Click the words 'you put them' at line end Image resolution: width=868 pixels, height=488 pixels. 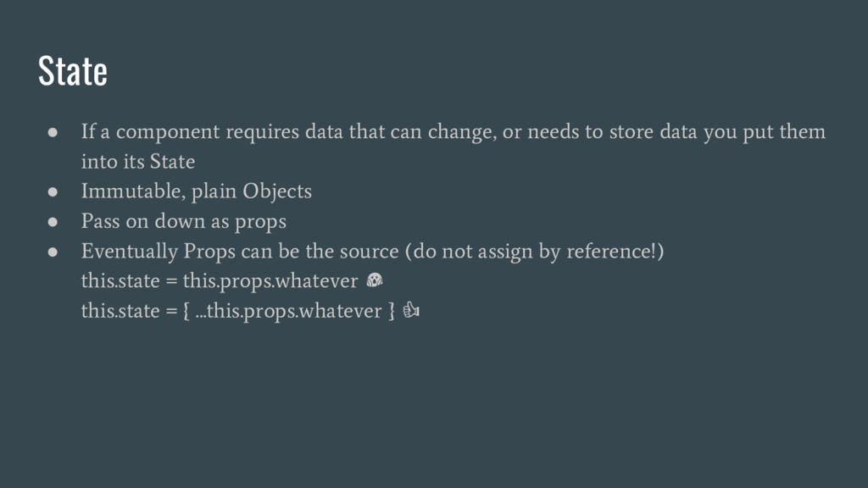pos(765,132)
